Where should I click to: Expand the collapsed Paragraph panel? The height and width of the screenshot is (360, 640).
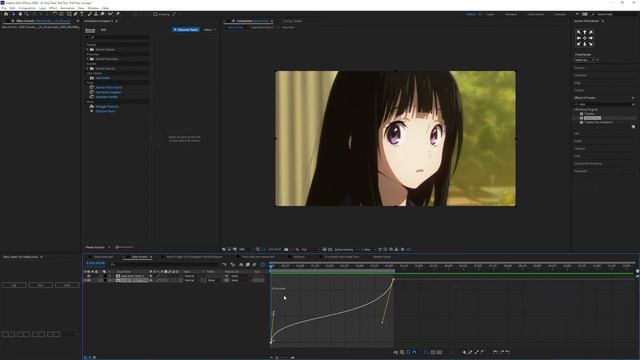tap(581, 171)
